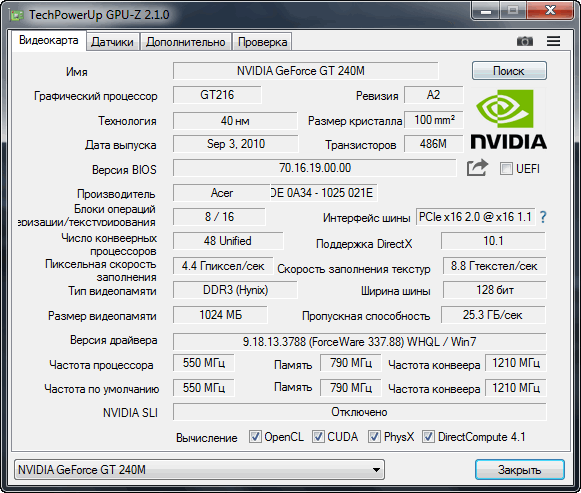Click the Интерфейс шины label
This screenshot has height=493, width=581.
[x=366, y=218]
